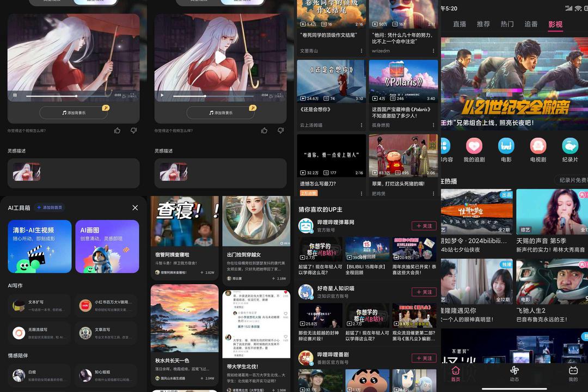Open the 秋水共长天一色 painting thumbnail
The width and height of the screenshot is (588, 392).
[x=185, y=318]
